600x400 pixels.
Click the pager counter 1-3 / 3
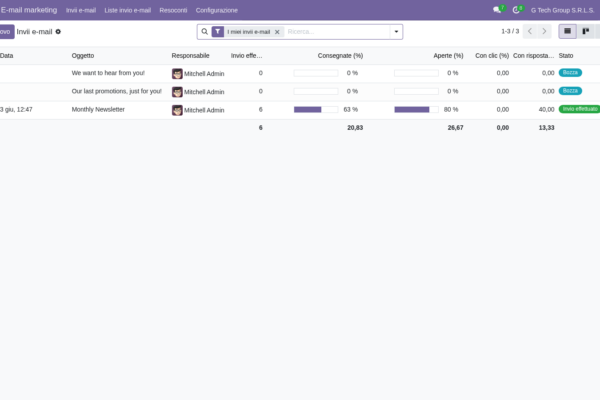(510, 31)
